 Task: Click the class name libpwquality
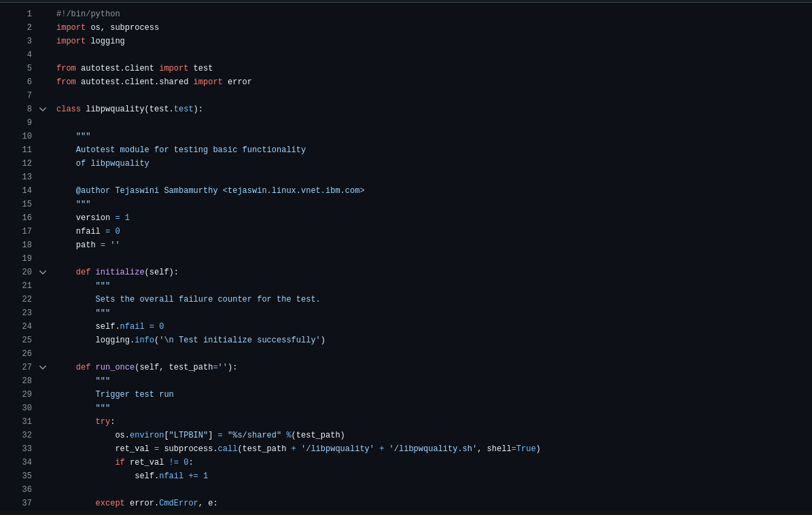click(115, 109)
